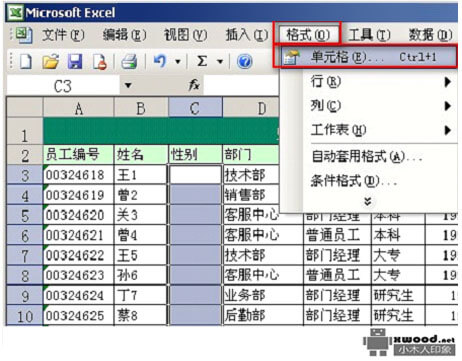The width and height of the screenshot is (462, 361).
Task: Click the 部门 header cell
Action: tap(251, 155)
